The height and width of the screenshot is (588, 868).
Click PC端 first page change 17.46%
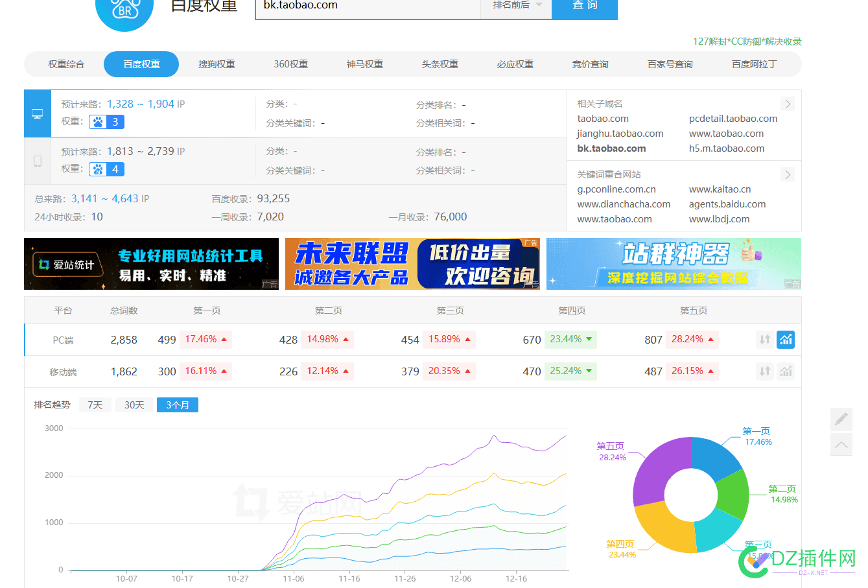pos(206,339)
